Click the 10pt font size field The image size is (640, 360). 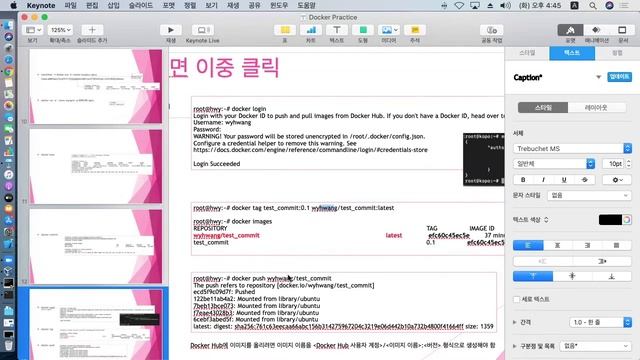tap(613, 164)
